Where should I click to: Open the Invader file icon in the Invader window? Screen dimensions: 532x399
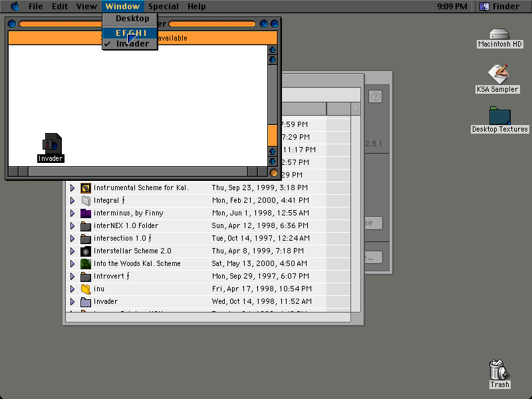pyautogui.click(x=52, y=142)
